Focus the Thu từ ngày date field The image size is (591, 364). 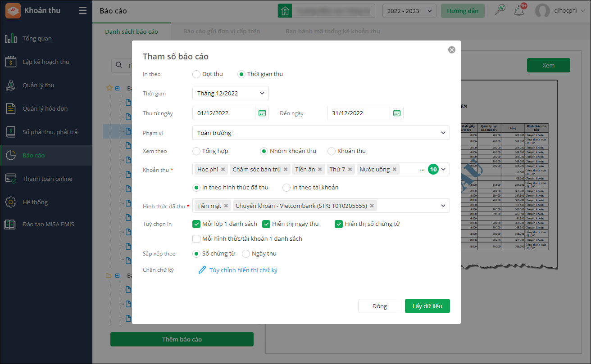[224, 113]
